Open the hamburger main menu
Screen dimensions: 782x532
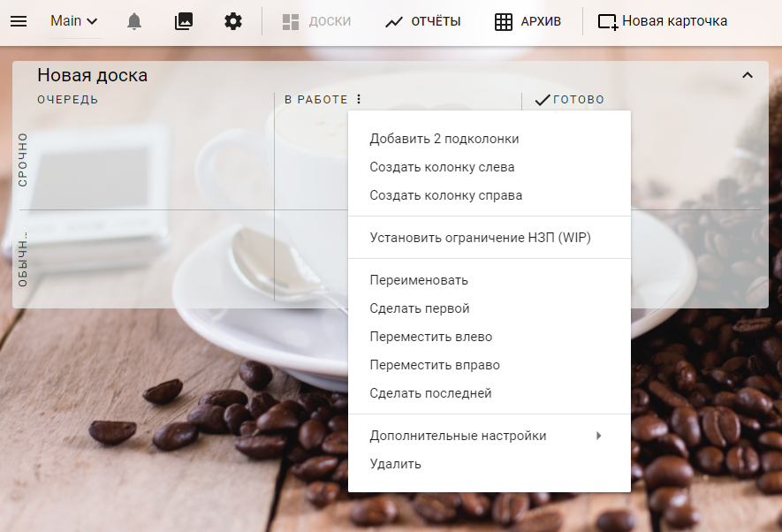click(19, 21)
